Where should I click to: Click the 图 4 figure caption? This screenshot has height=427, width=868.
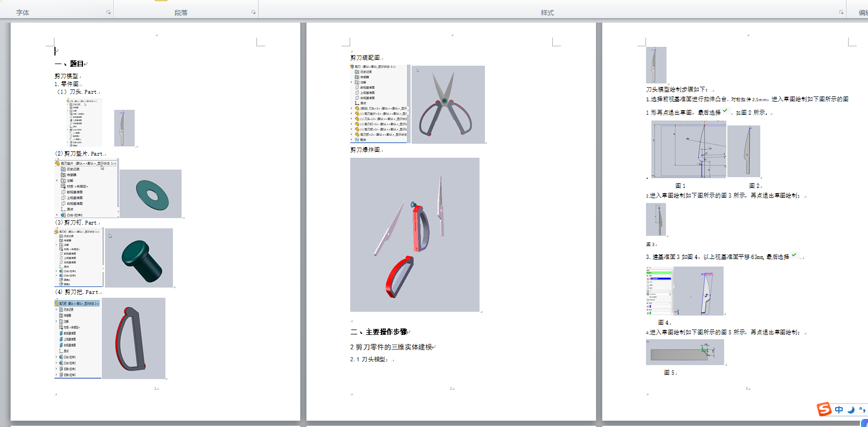point(663,323)
